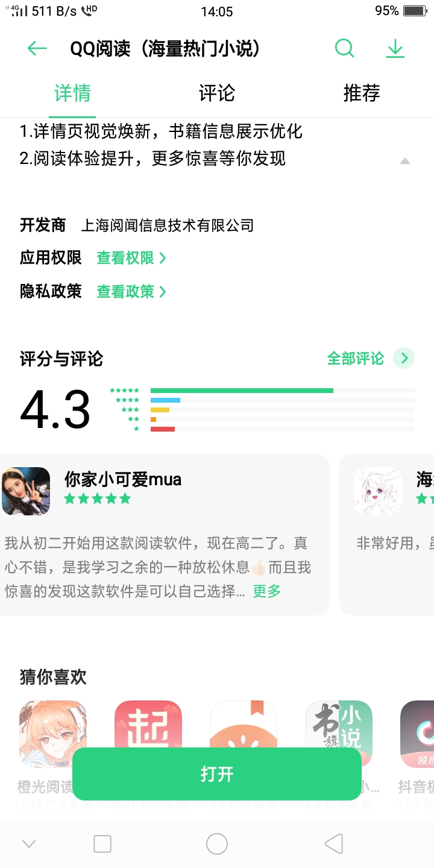This screenshot has height=868, width=434.
Task: Expand review text with 更多
Action: pos(267,591)
